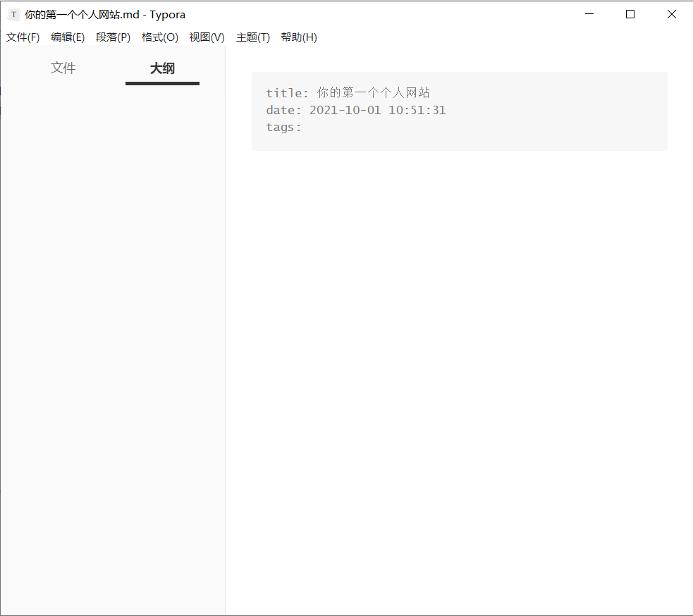Open the 段落(P) menu

pos(113,37)
